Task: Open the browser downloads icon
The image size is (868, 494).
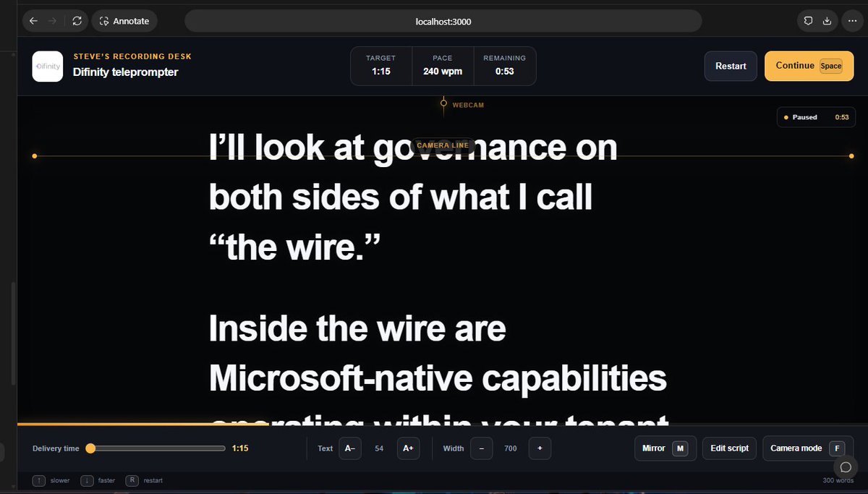Action: pyautogui.click(x=827, y=21)
